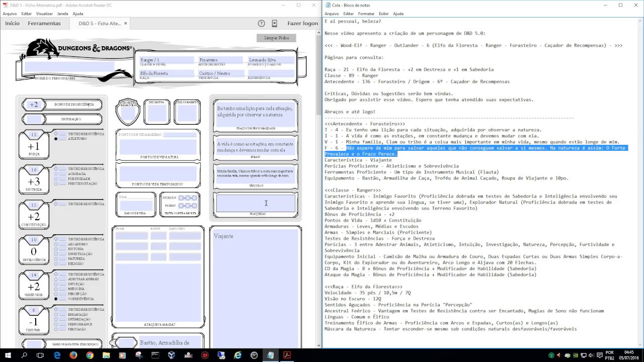Viewport: 644px width, 362px height.
Task: Click the Força score 12 field
Action: pyautogui.click(x=34, y=135)
